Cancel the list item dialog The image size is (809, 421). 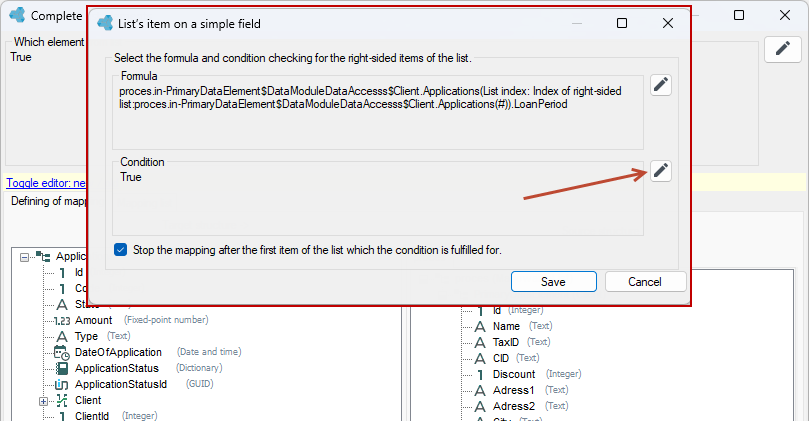coord(645,282)
